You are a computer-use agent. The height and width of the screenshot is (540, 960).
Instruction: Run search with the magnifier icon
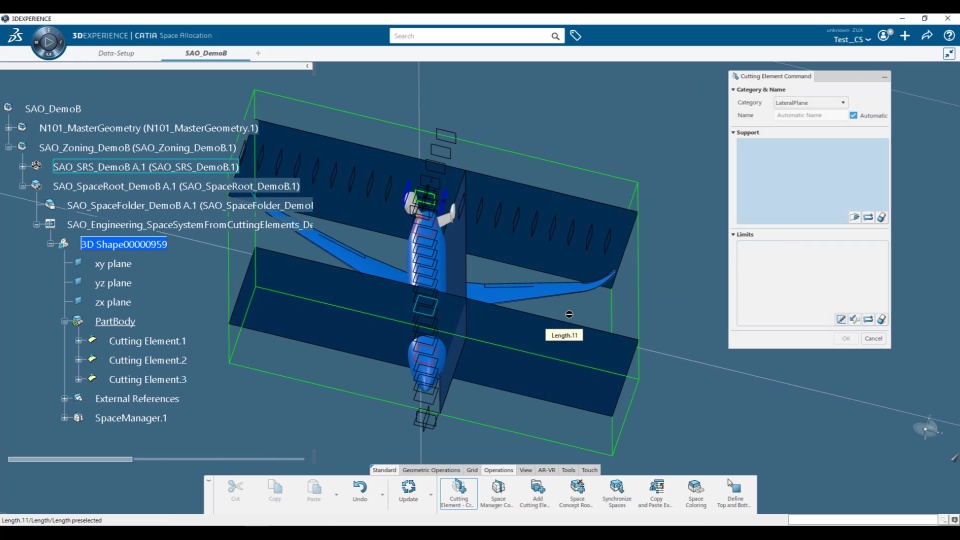click(555, 36)
